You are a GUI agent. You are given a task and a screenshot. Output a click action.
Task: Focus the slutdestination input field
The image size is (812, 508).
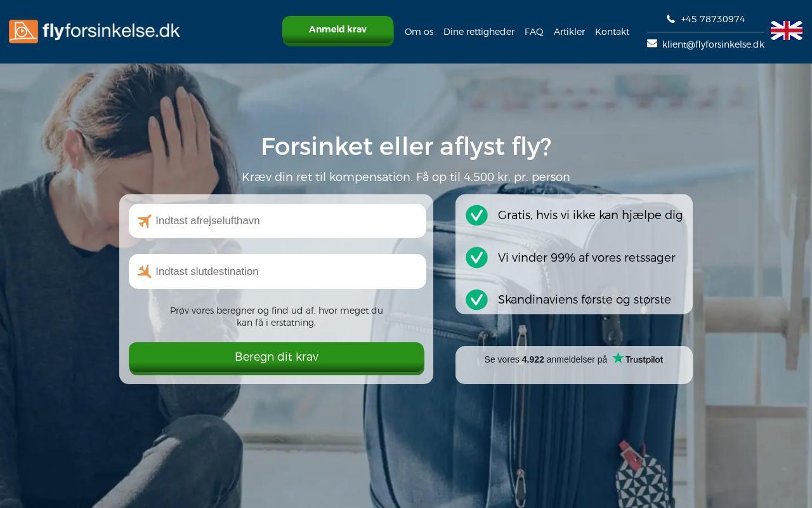coord(277,272)
